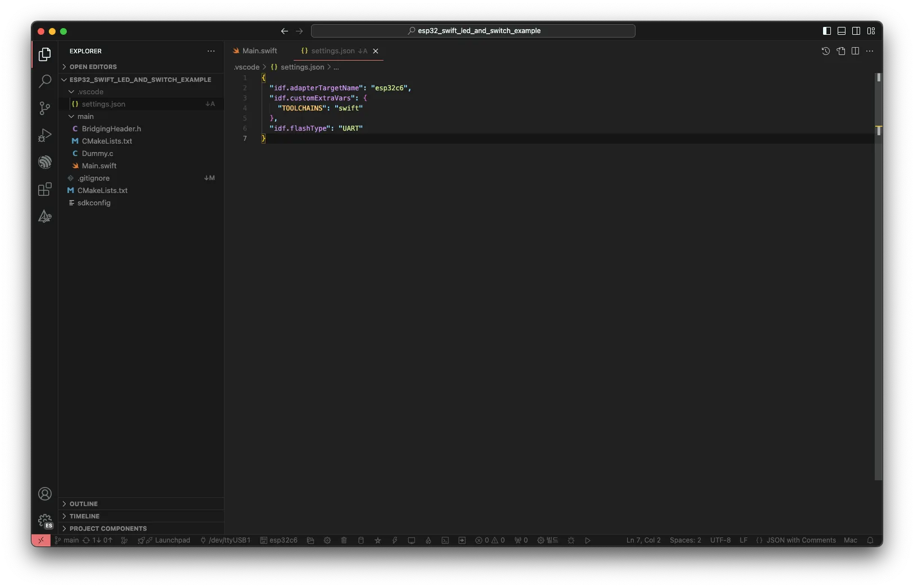914x588 pixels.
Task: Click the lightning flash device icon
Action: 395,540
